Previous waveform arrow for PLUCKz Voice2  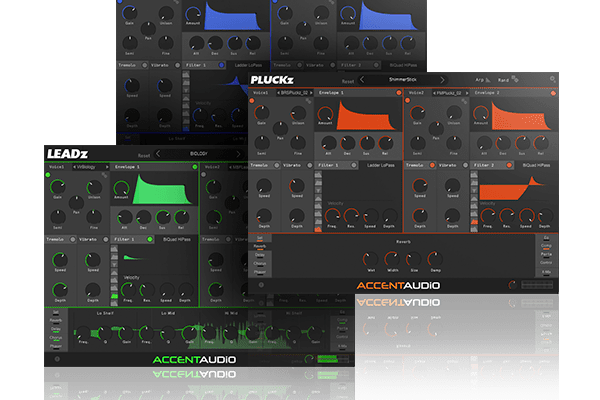tap(435, 93)
